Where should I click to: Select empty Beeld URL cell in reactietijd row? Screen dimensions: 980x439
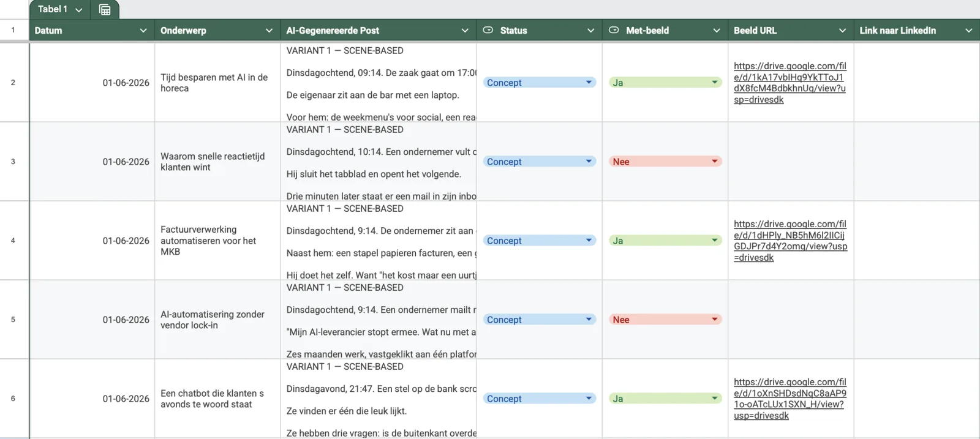tap(791, 162)
